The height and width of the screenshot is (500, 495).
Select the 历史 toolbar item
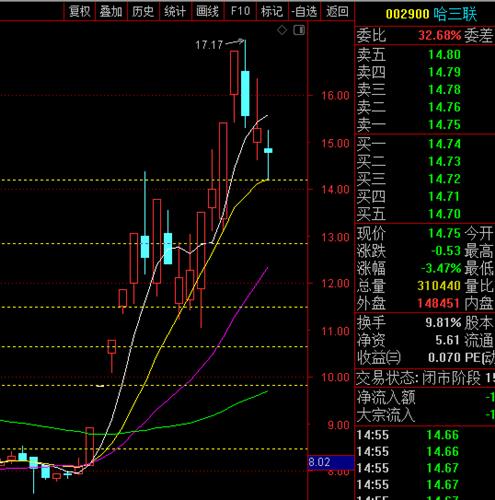point(143,12)
